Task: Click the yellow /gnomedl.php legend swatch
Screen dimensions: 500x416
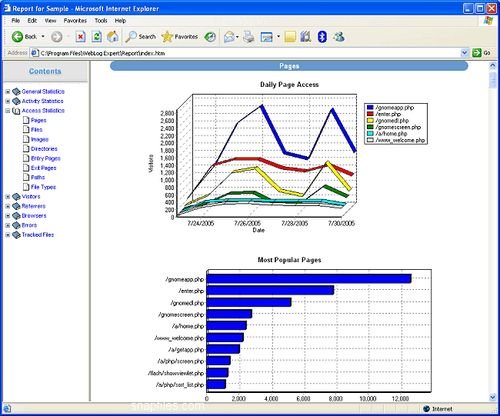Action: [x=370, y=121]
